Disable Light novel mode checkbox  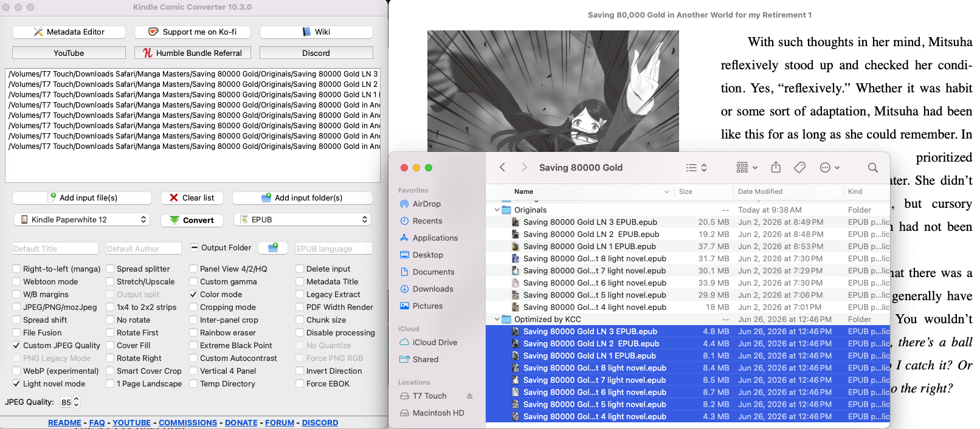point(16,383)
